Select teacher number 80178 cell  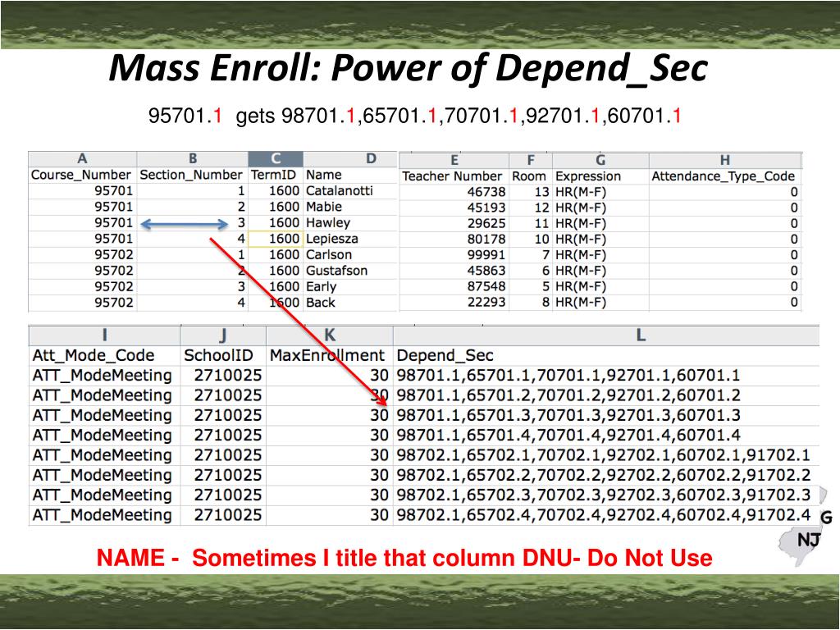454,240
